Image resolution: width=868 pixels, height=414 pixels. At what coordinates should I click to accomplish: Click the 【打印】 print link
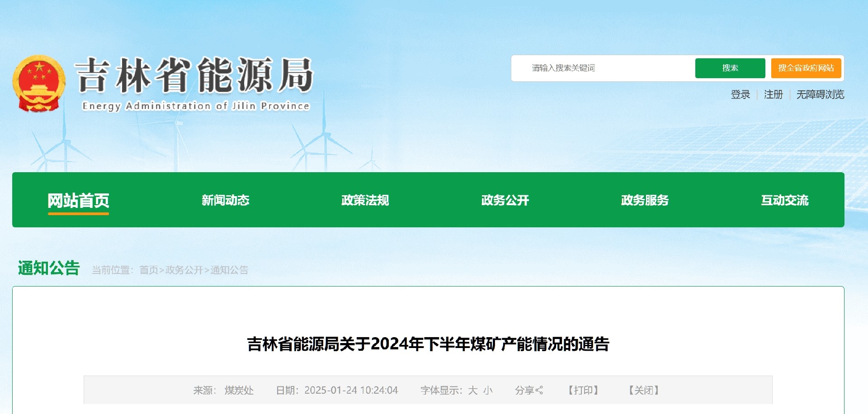tap(583, 390)
